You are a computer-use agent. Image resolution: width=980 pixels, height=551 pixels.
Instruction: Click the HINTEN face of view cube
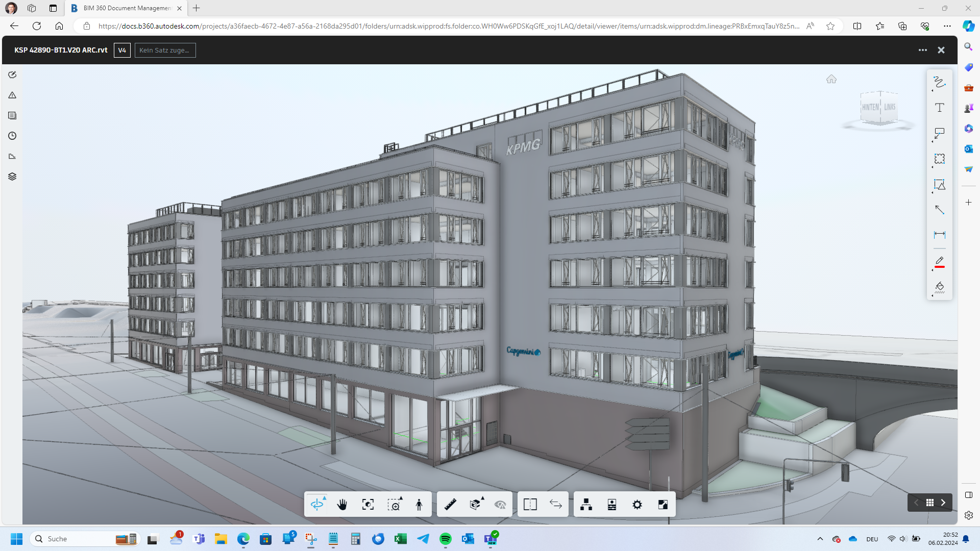pos(870,107)
